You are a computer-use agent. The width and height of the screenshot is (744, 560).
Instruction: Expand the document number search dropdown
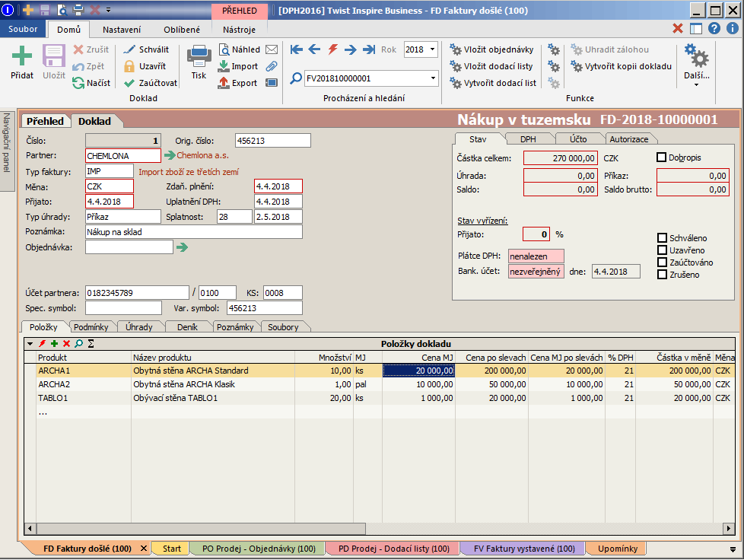point(433,78)
